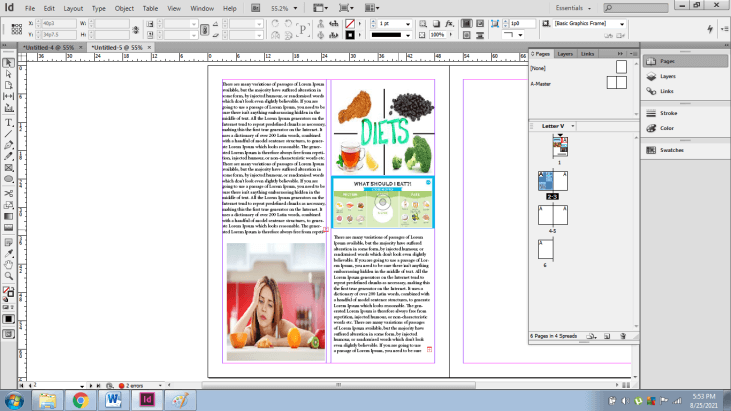This screenshot has height=411, width=731.
Task: Click the create new page icon
Action: click(x=606, y=337)
